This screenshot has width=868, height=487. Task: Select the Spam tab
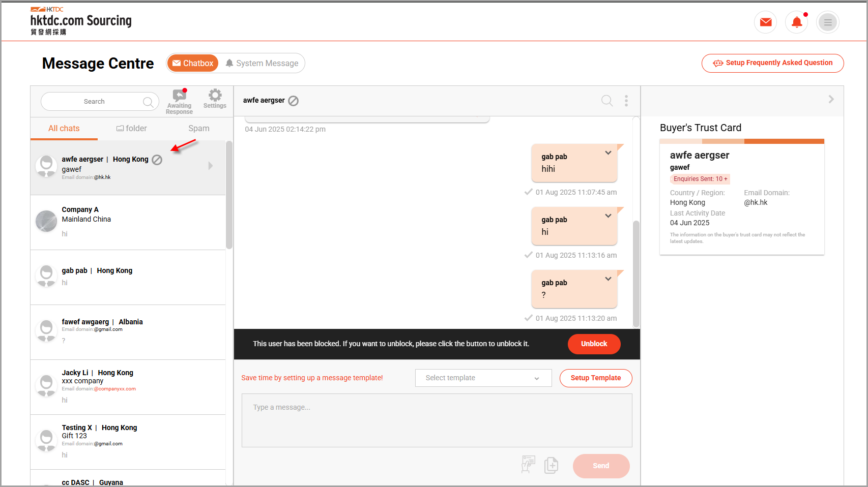[199, 129]
